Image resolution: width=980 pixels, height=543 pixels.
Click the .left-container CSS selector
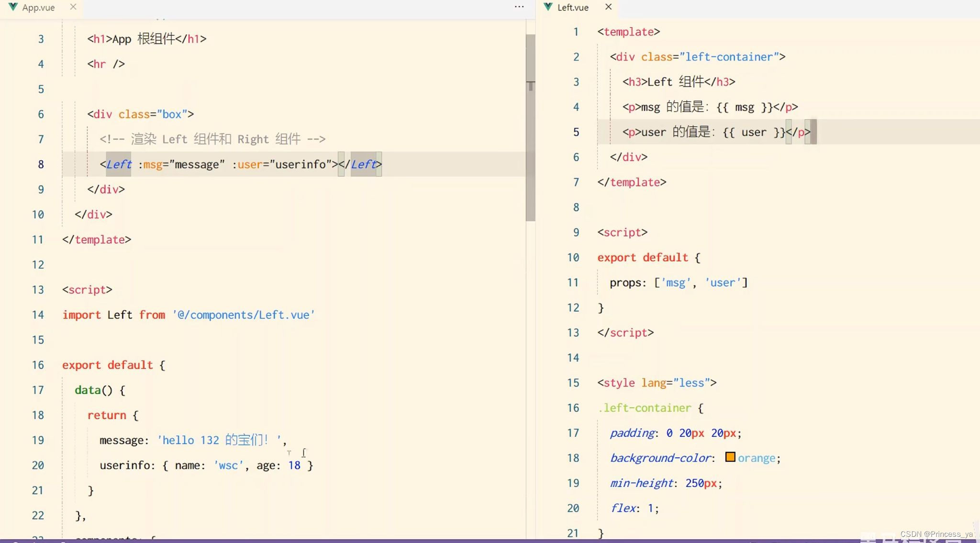coord(645,408)
